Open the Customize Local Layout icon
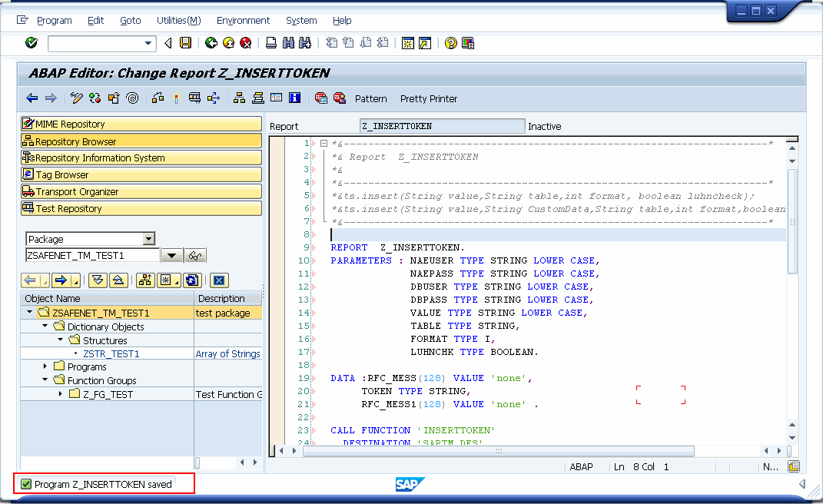The image size is (823, 504). (x=468, y=43)
